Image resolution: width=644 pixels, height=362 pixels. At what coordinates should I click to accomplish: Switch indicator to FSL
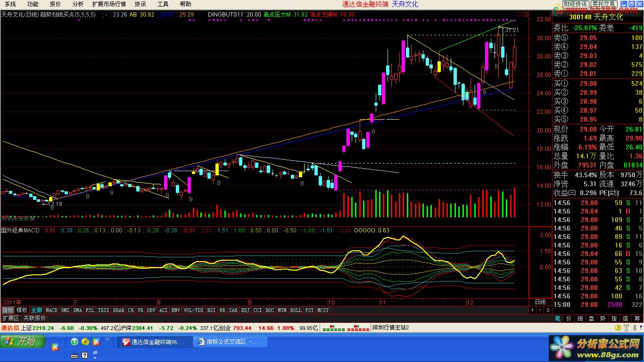(x=90, y=310)
